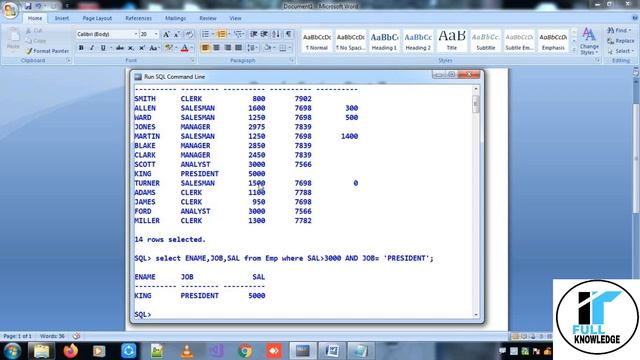Toggle Bold formatting

[x=81, y=48]
